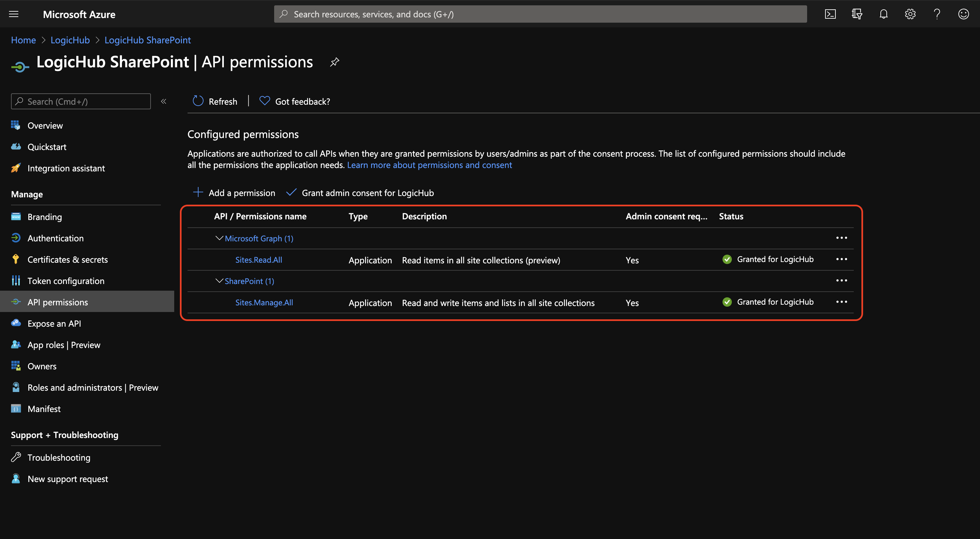Click the Admin consent req... column header

[x=667, y=216]
